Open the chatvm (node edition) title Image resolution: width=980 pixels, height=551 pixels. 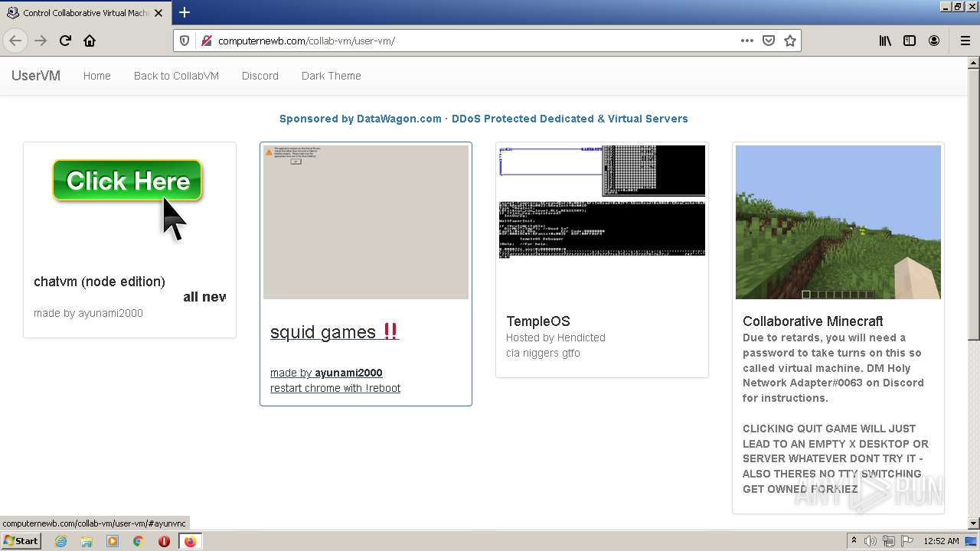coord(100,282)
